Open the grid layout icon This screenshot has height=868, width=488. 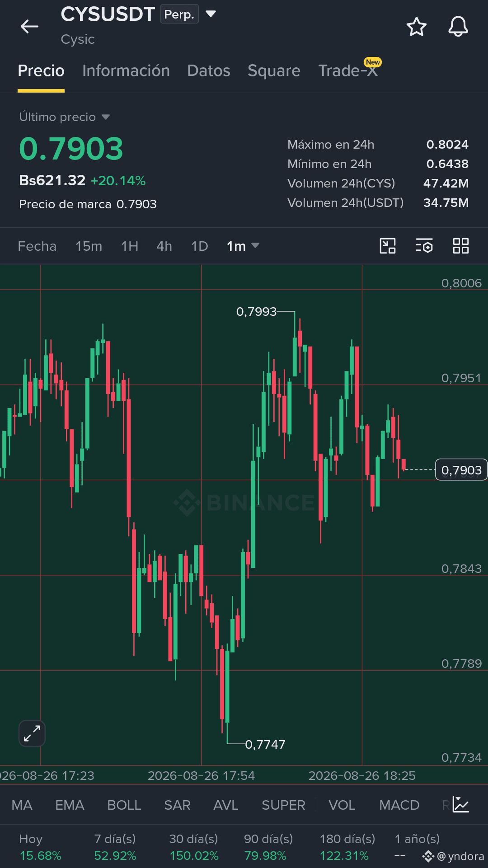point(461,246)
